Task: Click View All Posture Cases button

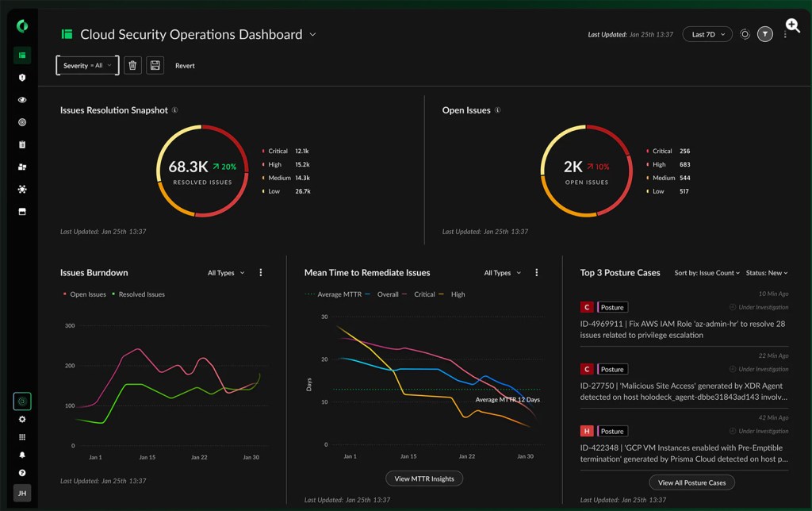Action: click(691, 482)
